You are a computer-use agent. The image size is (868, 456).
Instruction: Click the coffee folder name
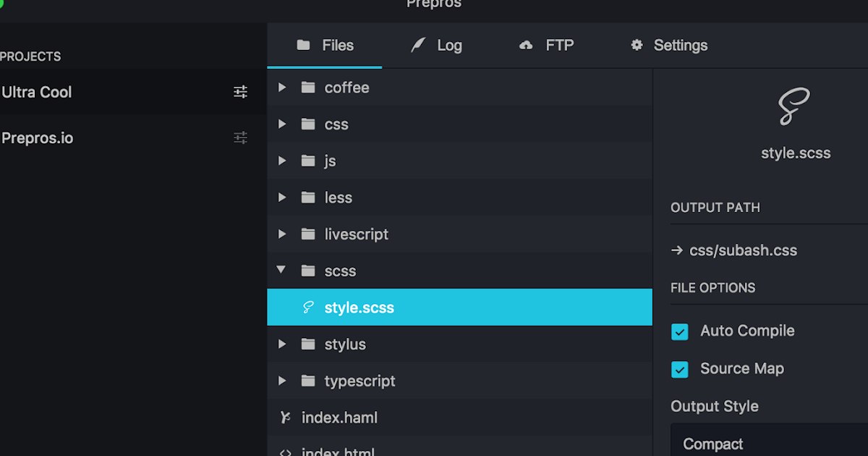tap(346, 88)
